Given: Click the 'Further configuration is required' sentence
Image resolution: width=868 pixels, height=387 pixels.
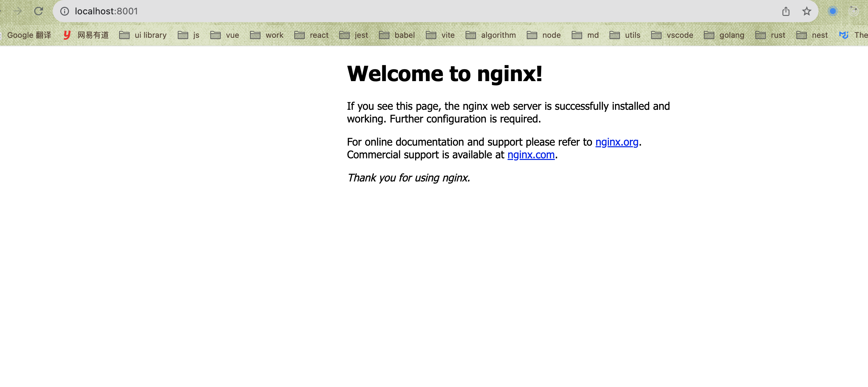Looking at the screenshot, I should [x=465, y=119].
